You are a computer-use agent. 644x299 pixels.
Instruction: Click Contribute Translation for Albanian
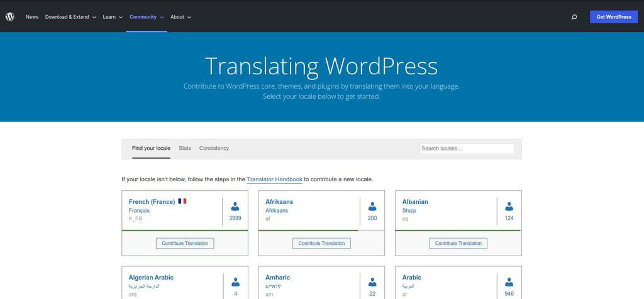pos(458,243)
